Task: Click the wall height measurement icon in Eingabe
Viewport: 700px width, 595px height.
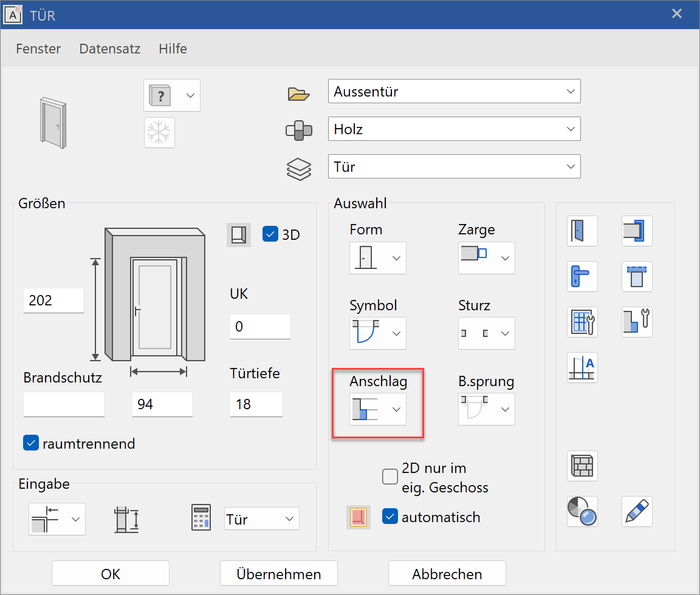Action: click(x=126, y=519)
